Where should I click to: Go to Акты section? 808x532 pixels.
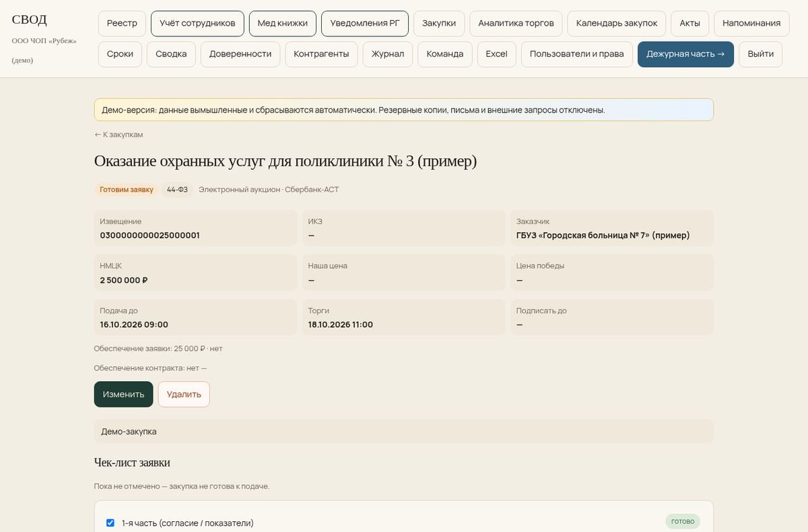coord(689,23)
